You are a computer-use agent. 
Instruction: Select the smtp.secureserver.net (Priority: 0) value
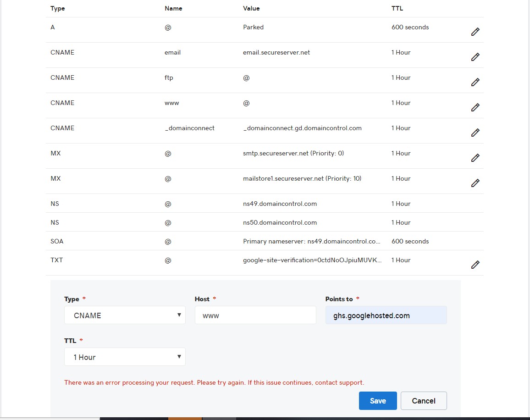pos(293,153)
